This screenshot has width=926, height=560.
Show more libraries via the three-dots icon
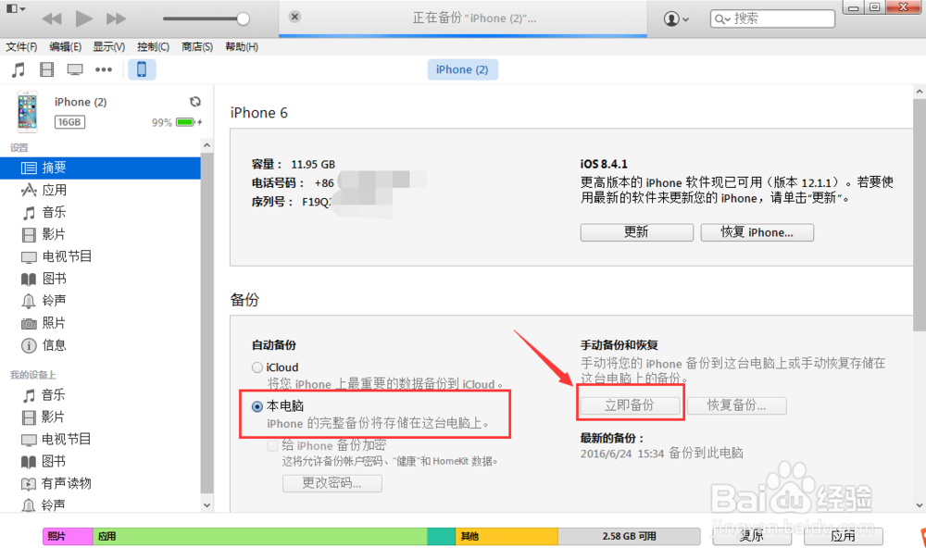(104, 69)
